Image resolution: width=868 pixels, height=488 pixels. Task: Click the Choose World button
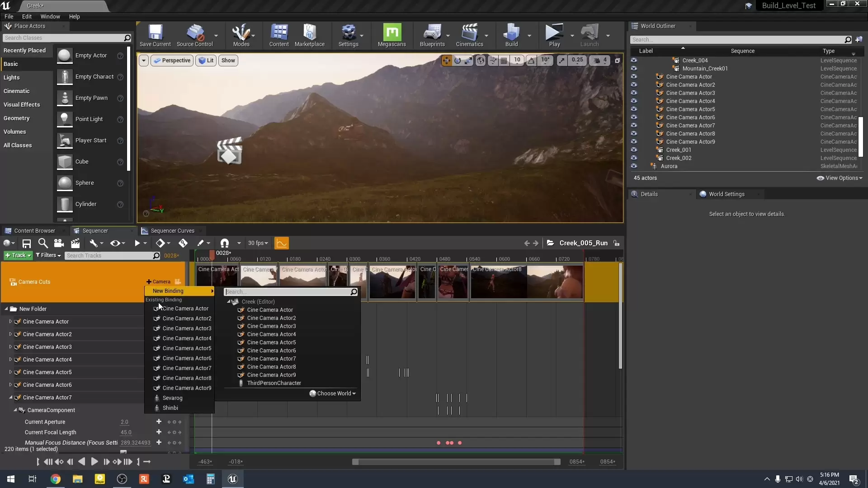[333, 394]
